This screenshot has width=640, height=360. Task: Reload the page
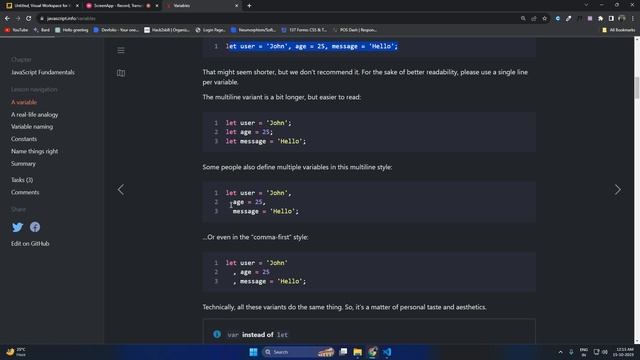coord(29,18)
